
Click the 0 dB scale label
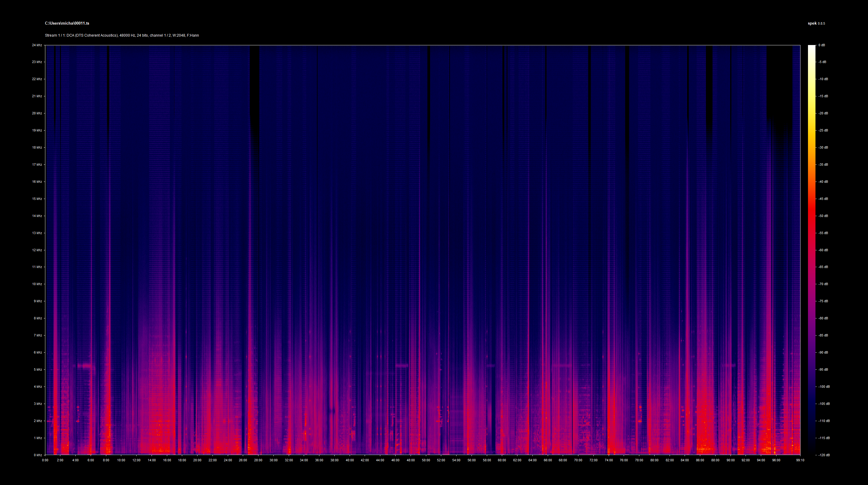[x=821, y=45]
